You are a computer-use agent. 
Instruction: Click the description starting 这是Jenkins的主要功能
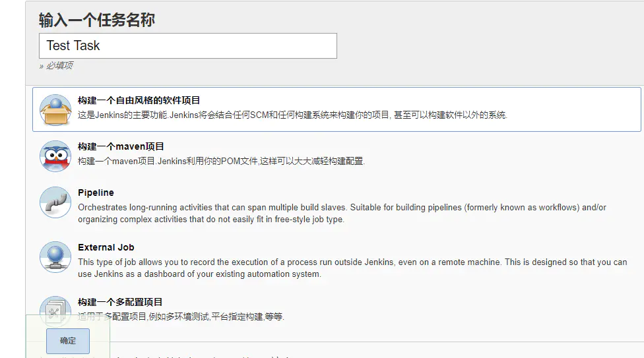coord(292,115)
